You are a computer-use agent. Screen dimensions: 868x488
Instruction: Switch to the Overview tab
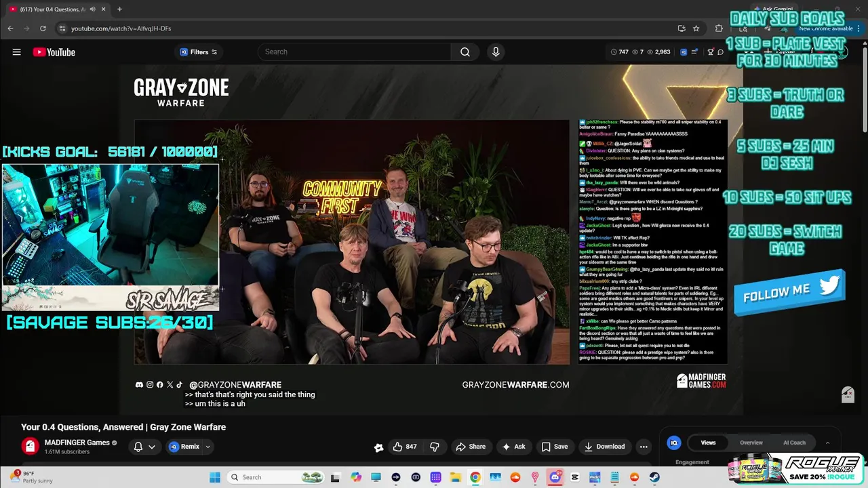tap(751, 443)
